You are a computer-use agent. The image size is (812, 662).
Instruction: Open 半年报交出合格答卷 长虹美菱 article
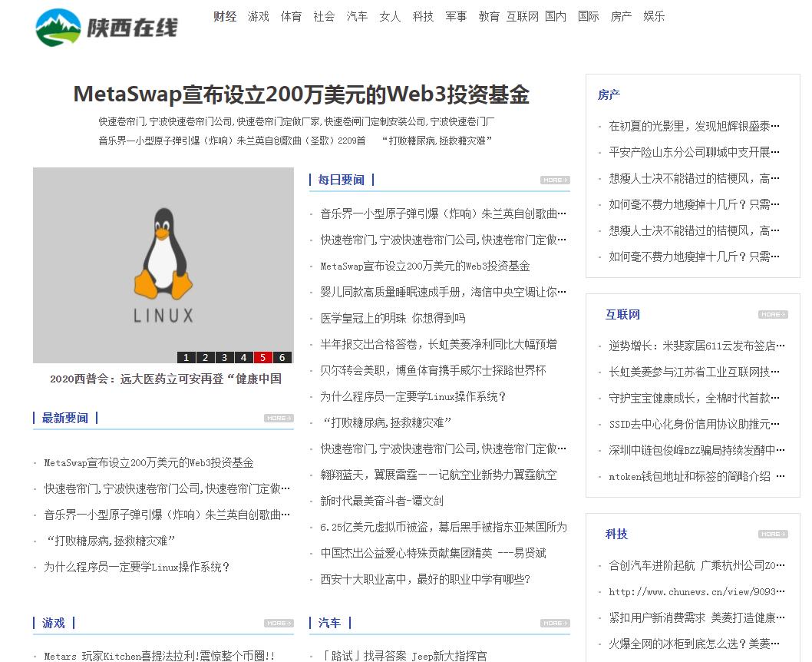[x=439, y=344]
